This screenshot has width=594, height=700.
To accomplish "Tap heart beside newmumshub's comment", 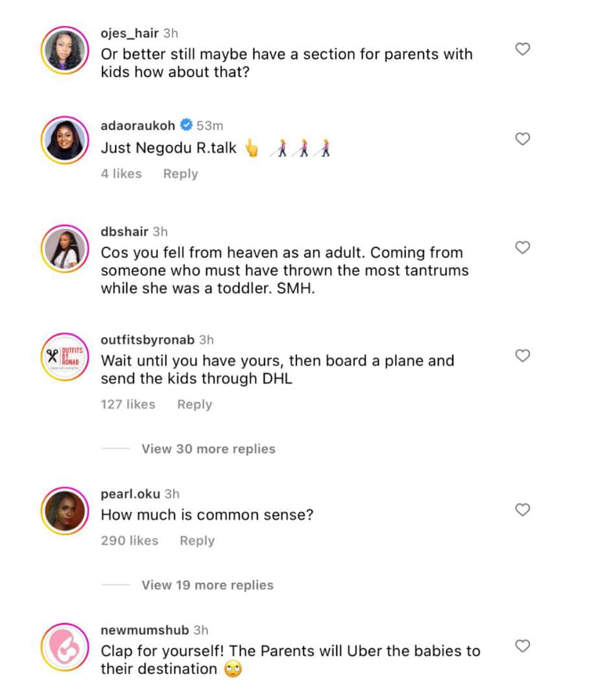I will point(523,646).
